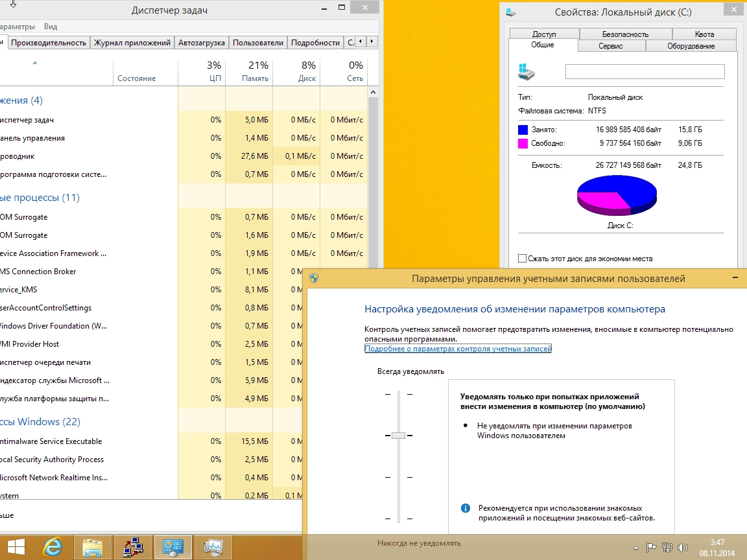Image resolution: width=747 pixels, height=560 pixels.
Task: Sort by Сеть column header
Action: [344, 72]
